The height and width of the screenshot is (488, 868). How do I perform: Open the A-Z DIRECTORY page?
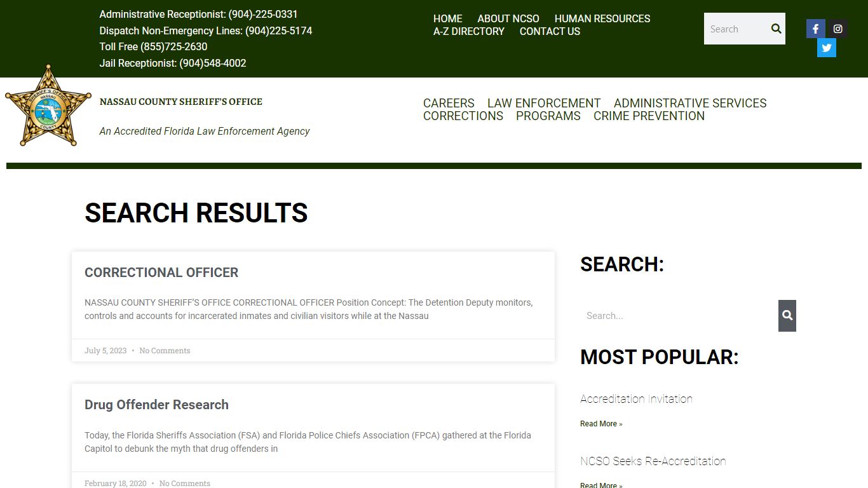click(x=469, y=31)
